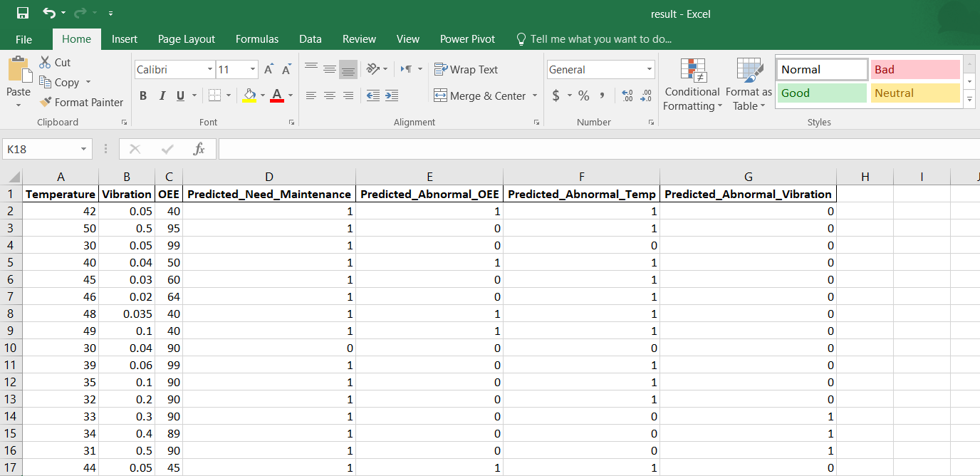Click the Insert Function fx icon
This screenshot has width=980, height=476.
pos(199,149)
